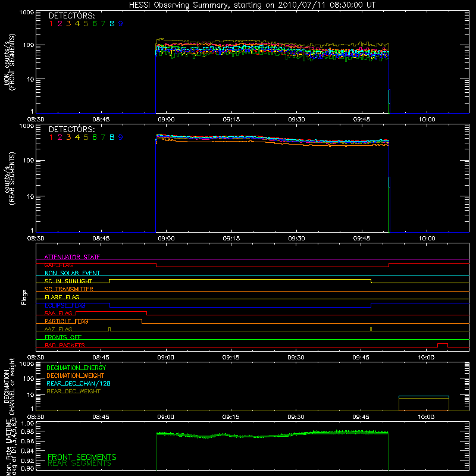This screenshot has height=476, width=476.
Task: Click the REAR_DEC_WEIGHT legend entry
Action: [x=73, y=392]
